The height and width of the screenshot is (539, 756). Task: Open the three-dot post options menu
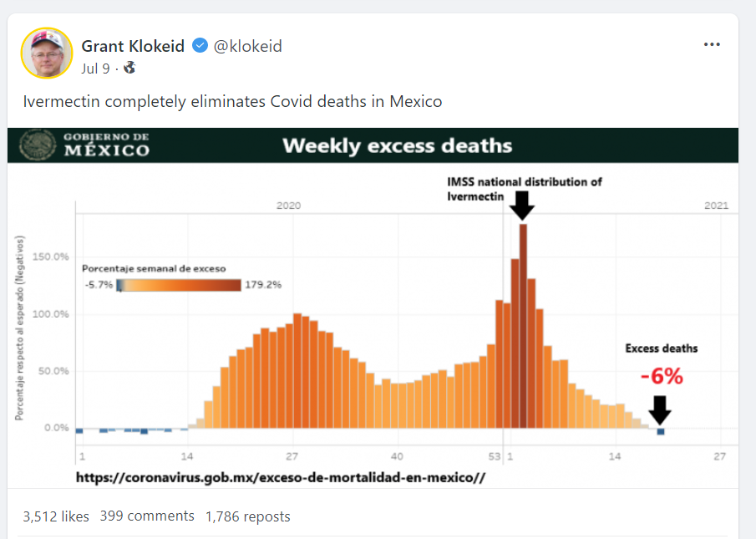click(712, 45)
